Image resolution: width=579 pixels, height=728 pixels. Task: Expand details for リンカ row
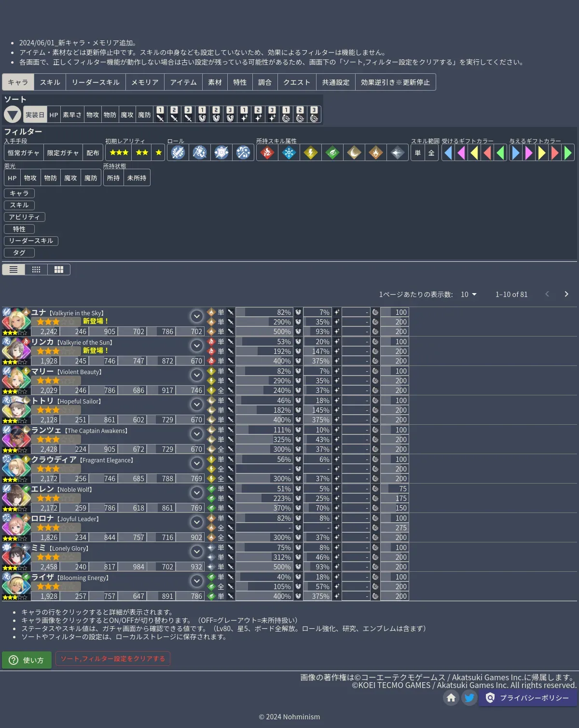click(197, 346)
